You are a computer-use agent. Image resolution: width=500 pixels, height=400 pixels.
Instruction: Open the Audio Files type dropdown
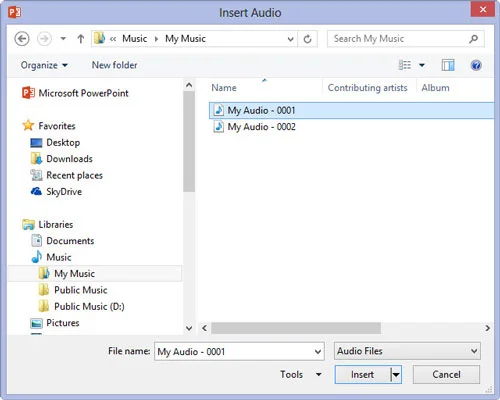click(407, 351)
